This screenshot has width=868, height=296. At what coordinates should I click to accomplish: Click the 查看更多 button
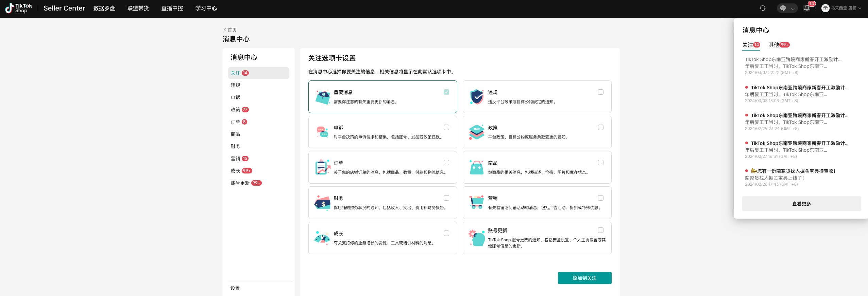tap(801, 204)
